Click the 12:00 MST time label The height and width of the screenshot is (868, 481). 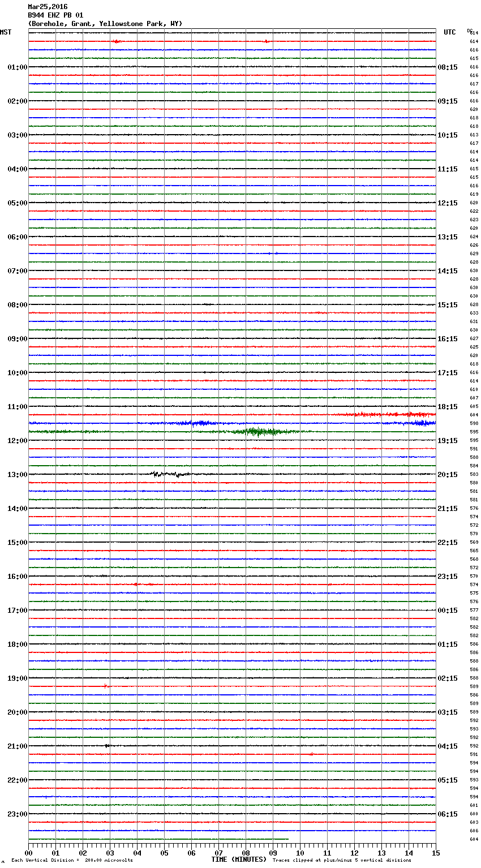pyautogui.click(x=18, y=441)
